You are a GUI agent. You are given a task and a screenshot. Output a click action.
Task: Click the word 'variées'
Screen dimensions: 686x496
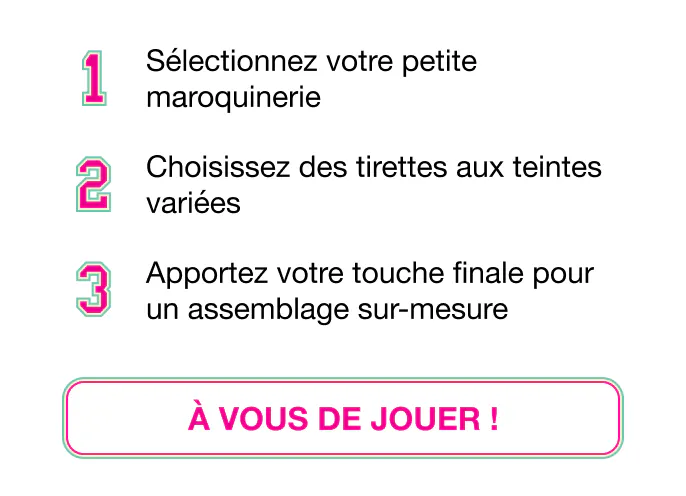[193, 203]
